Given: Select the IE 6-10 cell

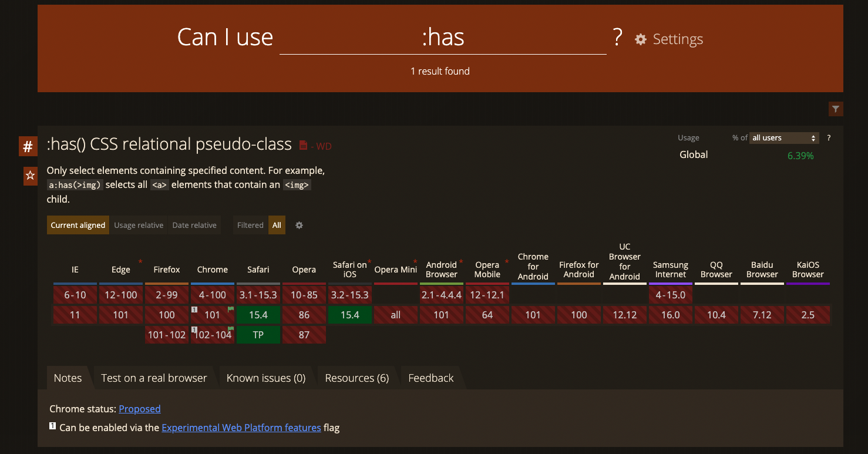Looking at the screenshot, I should (75, 295).
